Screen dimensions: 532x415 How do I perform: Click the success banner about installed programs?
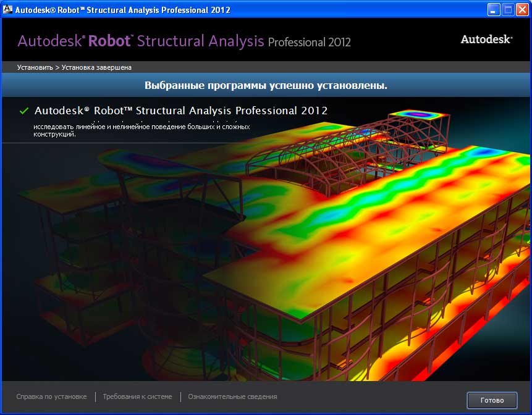(266, 85)
